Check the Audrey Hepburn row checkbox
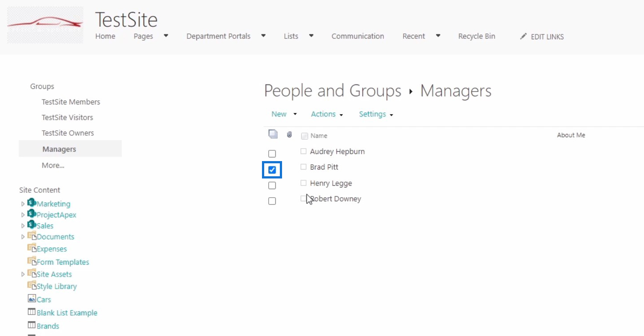This screenshot has width=644, height=336. (x=272, y=154)
